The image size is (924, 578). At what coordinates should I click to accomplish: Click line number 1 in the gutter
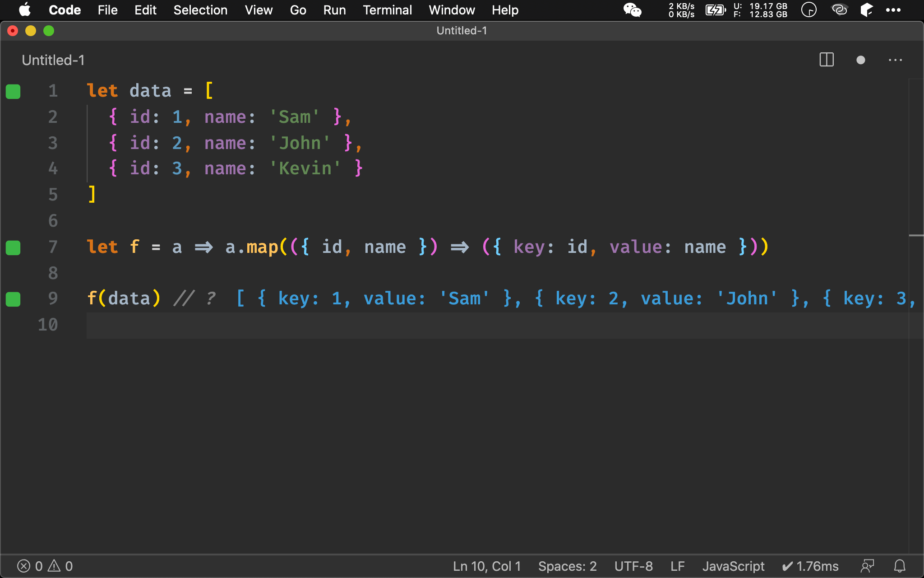tap(53, 91)
